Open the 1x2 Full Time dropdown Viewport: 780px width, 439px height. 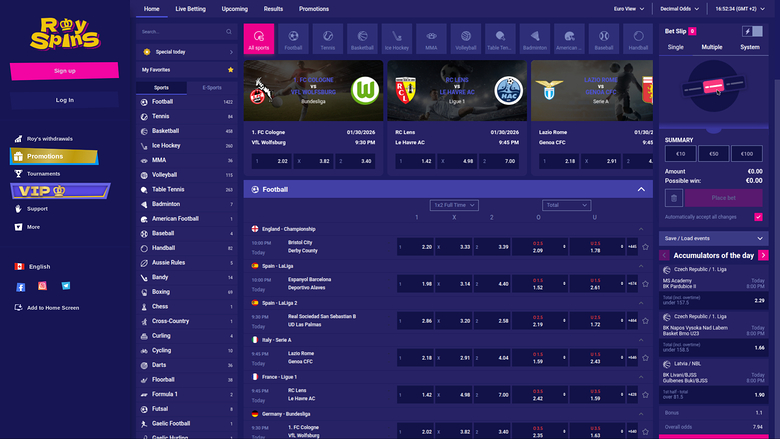pyautogui.click(x=452, y=205)
